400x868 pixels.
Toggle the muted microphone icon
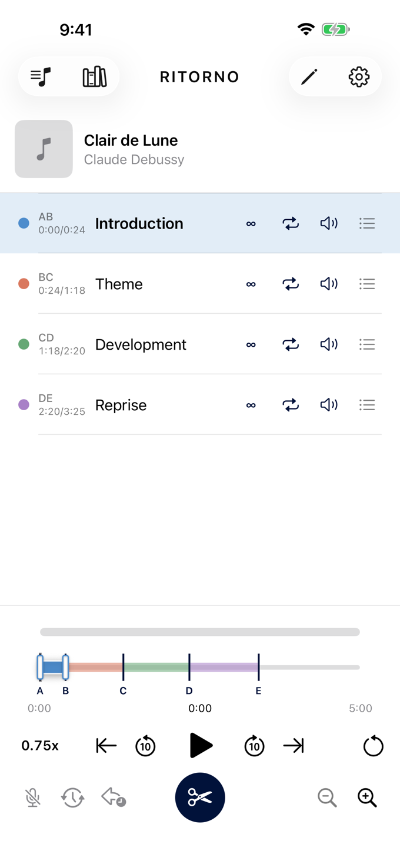pyautogui.click(x=33, y=797)
